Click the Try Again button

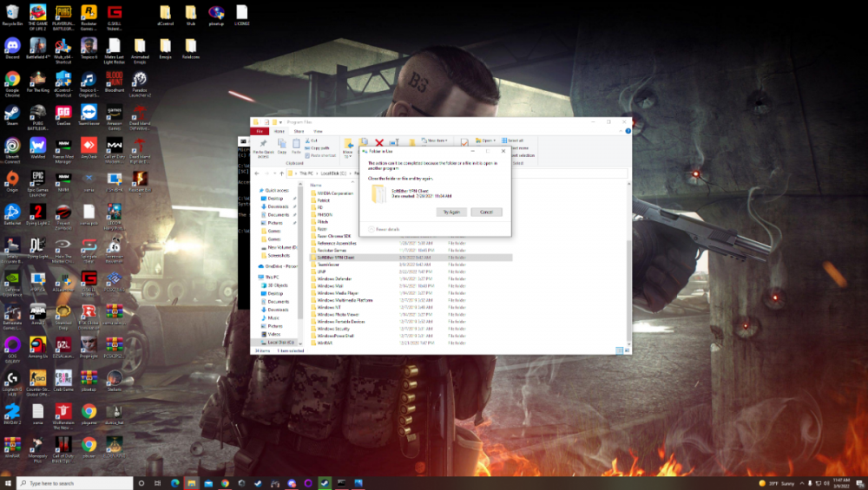[450, 212]
